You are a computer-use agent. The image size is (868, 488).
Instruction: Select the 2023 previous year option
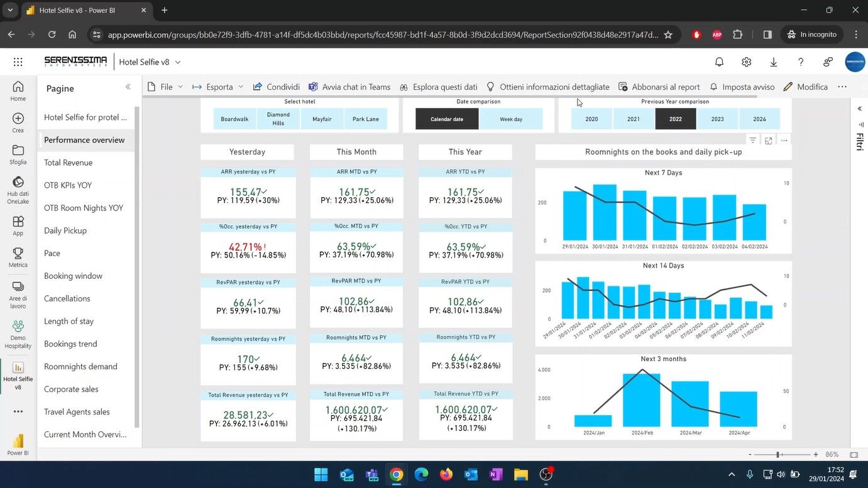pos(717,119)
